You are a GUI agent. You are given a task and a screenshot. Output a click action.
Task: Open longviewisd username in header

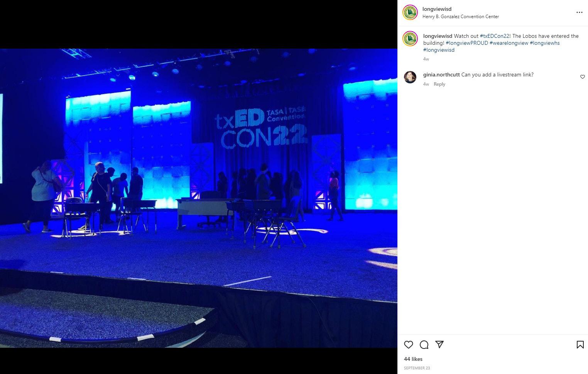[437, 9]
